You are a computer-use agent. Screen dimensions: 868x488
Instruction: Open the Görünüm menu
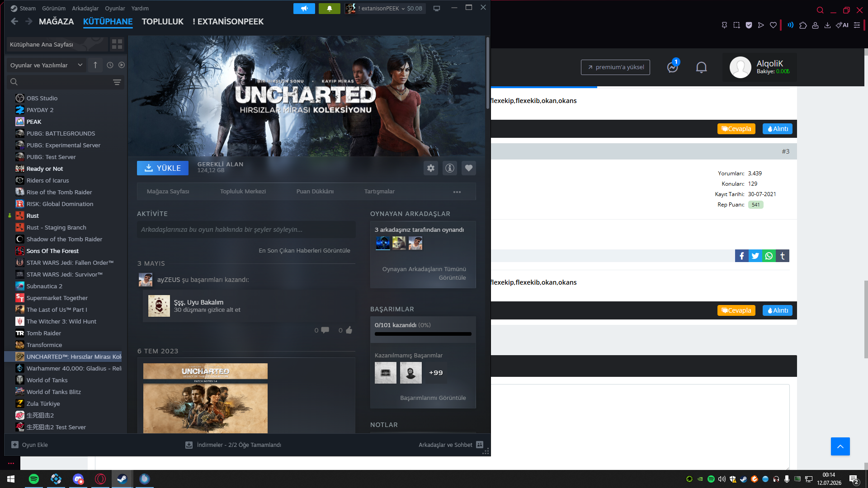[54, 9]
